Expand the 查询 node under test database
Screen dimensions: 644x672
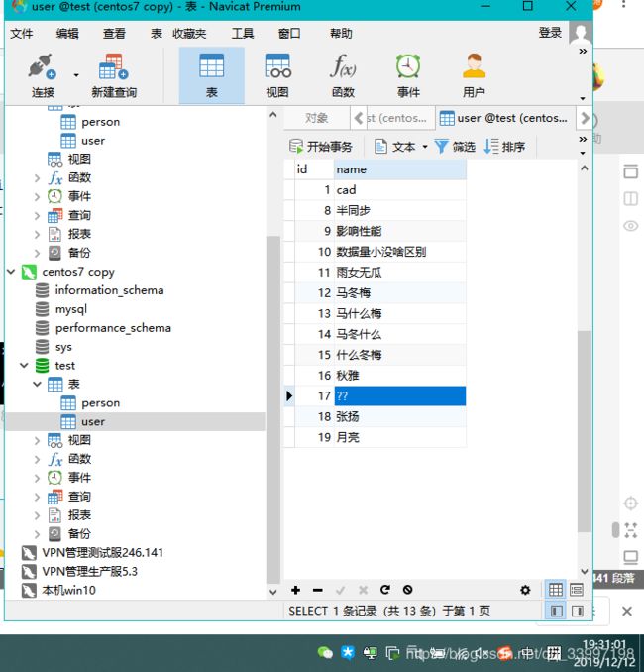pos(38,497)
